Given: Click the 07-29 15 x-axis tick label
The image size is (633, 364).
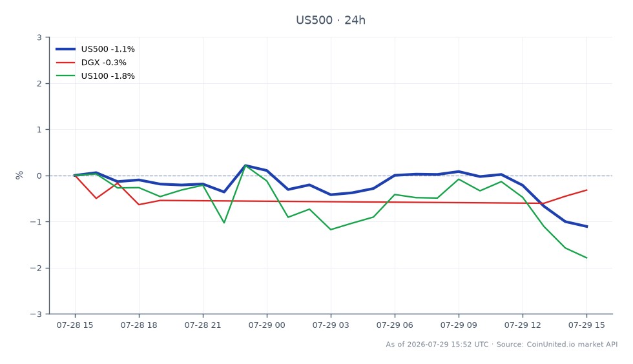Looking at the screenshot, I should coord(586,325).
